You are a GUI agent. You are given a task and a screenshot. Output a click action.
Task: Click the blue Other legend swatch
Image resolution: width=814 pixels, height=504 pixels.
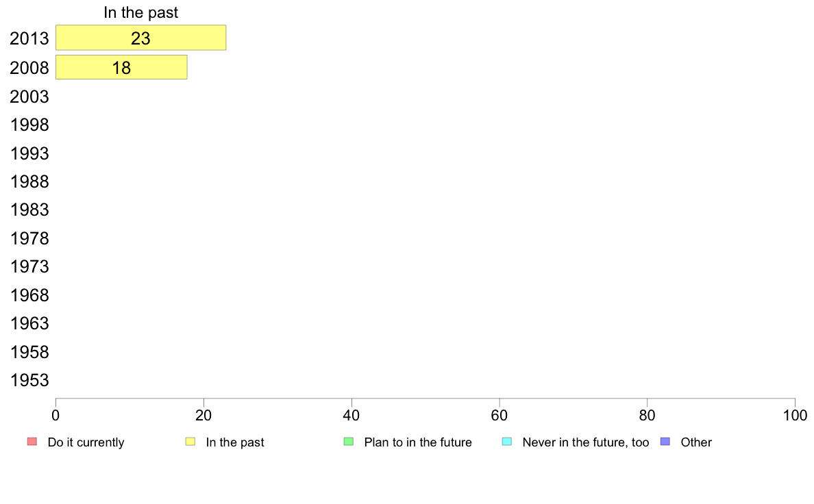click(x=665, y=442)
